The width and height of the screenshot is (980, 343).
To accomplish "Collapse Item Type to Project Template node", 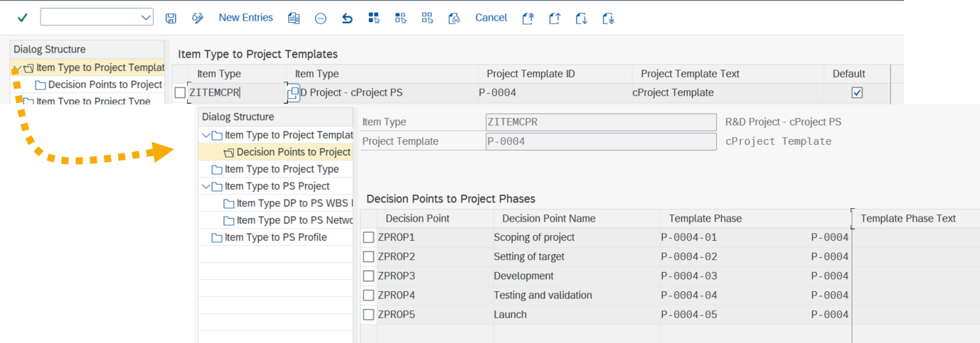I will pyautogui.click(x=206, y=135).
